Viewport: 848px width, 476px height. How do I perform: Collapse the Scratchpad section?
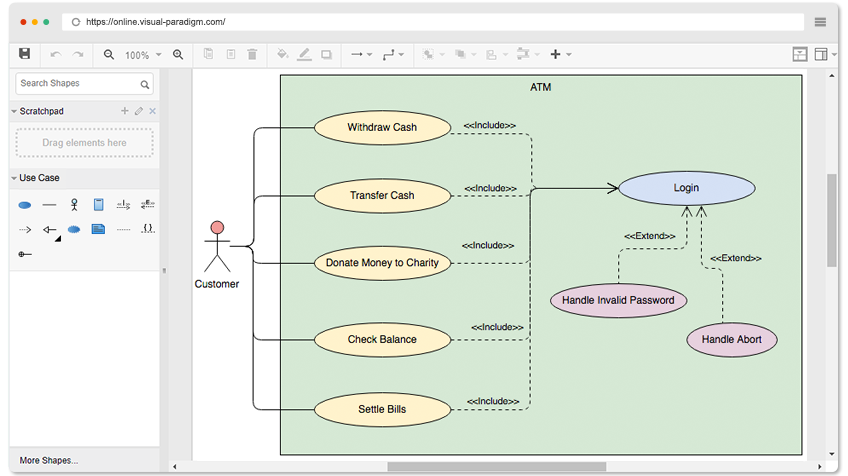[14, 111]
